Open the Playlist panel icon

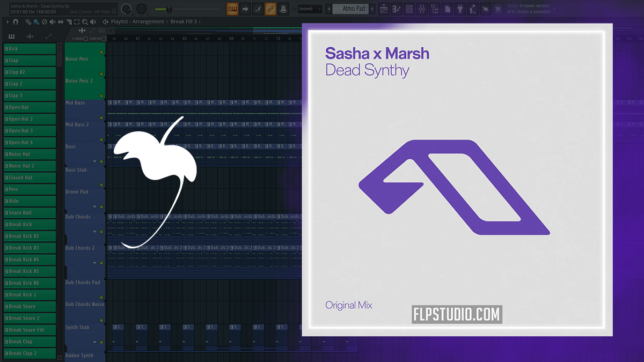(x=383, y=9)
